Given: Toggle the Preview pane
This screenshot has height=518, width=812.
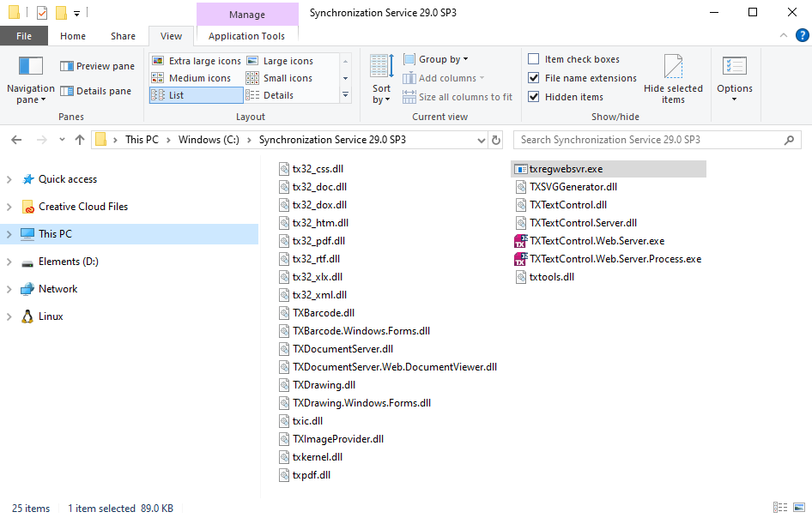Looking at the screenshot, I should [x=97, y=66].
